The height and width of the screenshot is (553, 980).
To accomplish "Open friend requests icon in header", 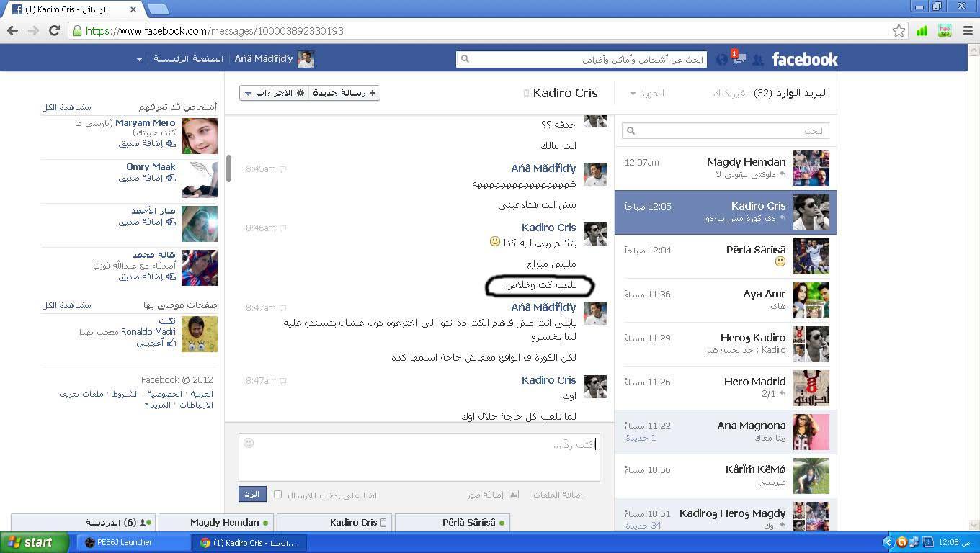I will pos(758,60).
